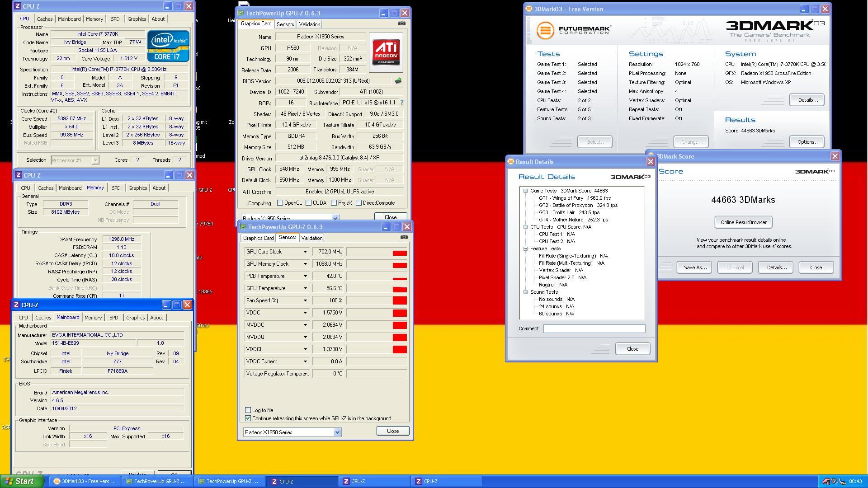Open the PCB Temperature sensor dropdown

click(305, 276)
